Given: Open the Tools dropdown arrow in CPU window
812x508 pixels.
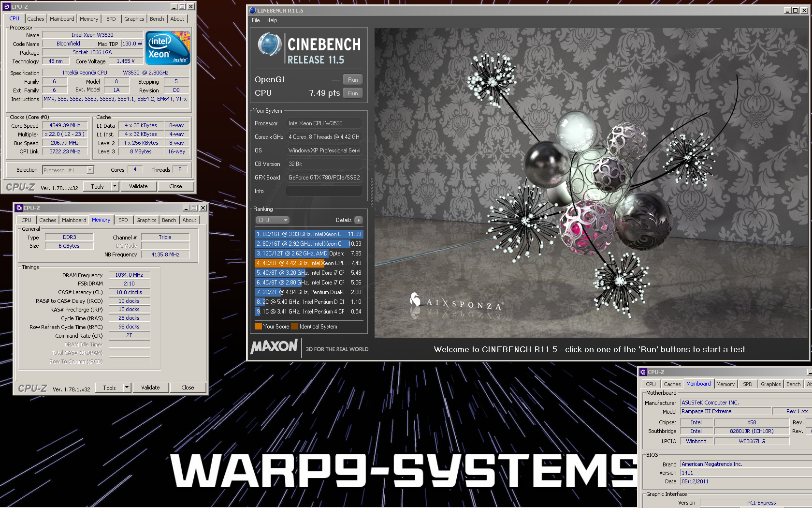Looking at the screenshot, I should (x=115, y=186).
